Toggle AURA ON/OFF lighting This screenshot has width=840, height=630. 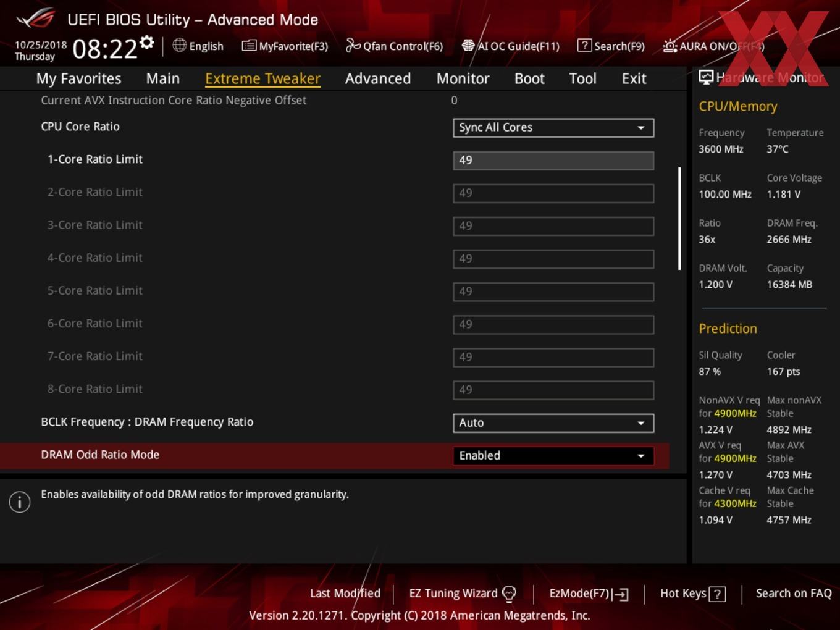[x=713, y=46]
